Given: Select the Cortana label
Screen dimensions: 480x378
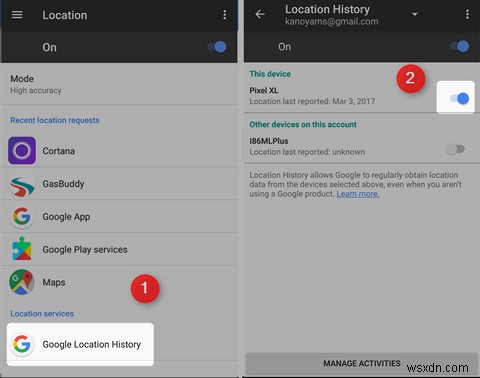Looking at the screenshot, I should [59, 151].
